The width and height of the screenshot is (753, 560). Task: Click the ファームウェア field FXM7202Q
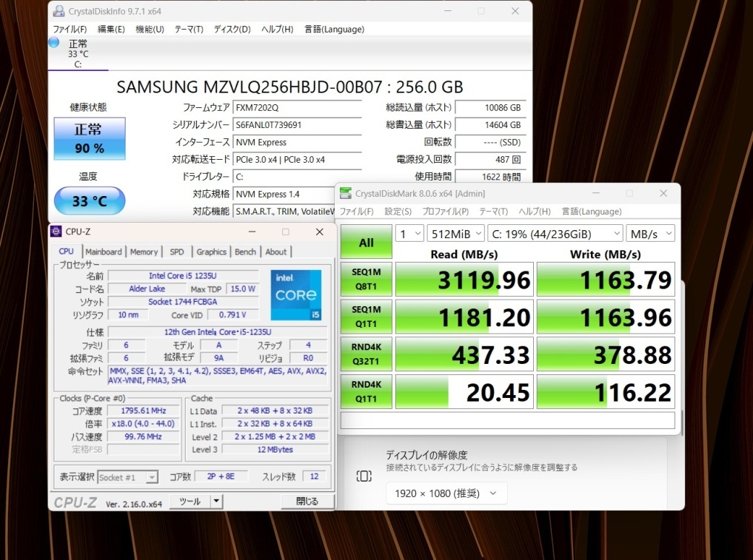pos(297,107)
